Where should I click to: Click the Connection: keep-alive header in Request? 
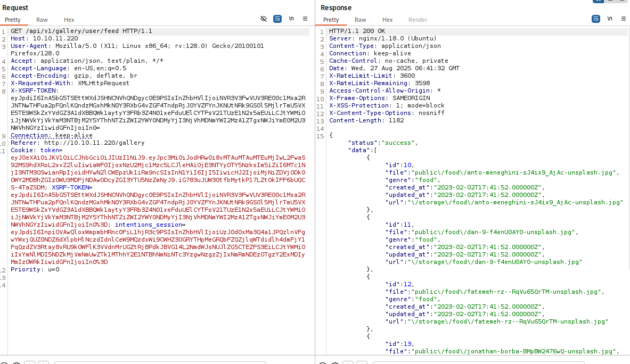click(x=52, y=135)
